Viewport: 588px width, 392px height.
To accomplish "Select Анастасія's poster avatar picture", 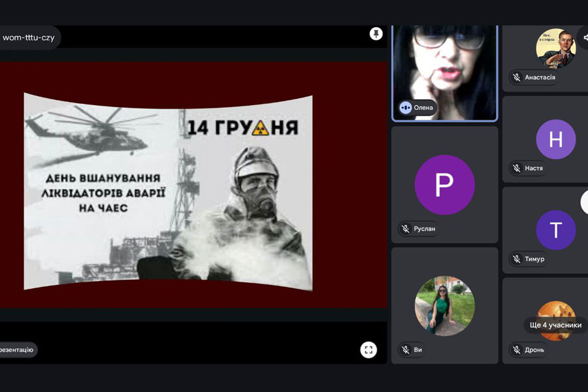I will [x=556, y=48].
